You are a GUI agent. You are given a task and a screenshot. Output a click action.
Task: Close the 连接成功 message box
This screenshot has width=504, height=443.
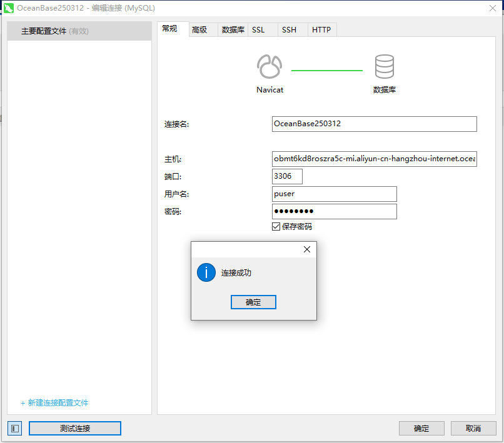307,249
